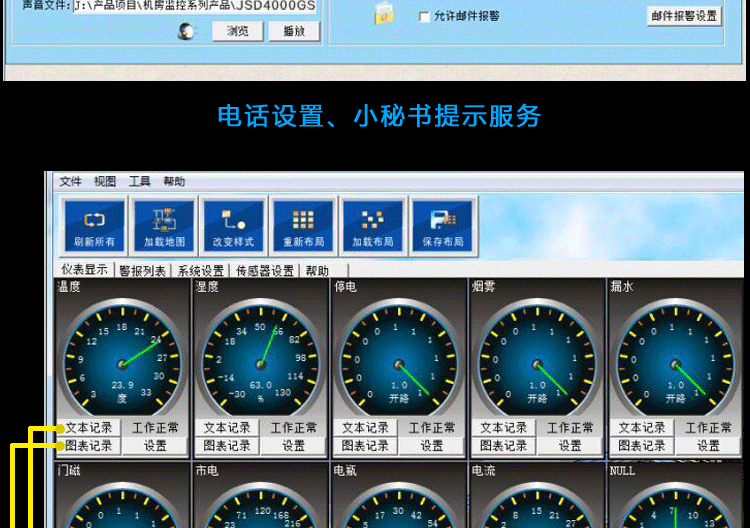Click the 漏水 gauge dial
The image size is (750, 528).
[x=675, y=359]
